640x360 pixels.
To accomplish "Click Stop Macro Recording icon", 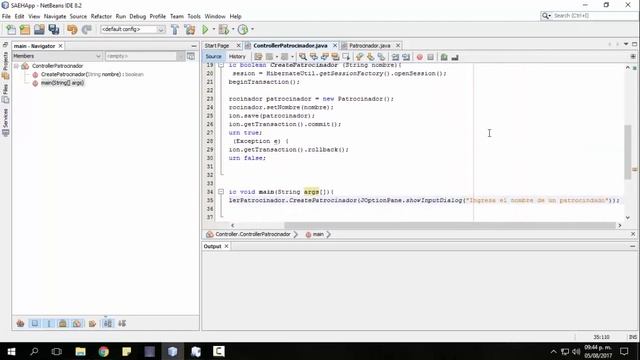I will 431,57.
